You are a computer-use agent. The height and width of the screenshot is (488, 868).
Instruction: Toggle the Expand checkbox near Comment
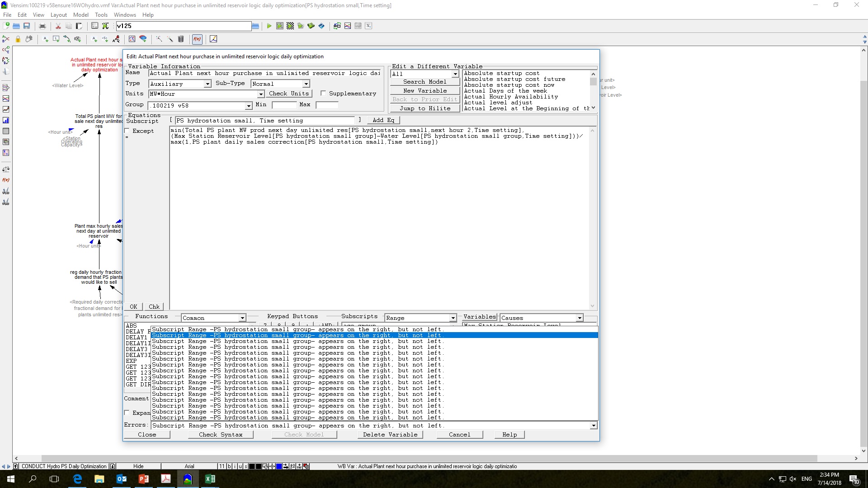pos(127,413)
